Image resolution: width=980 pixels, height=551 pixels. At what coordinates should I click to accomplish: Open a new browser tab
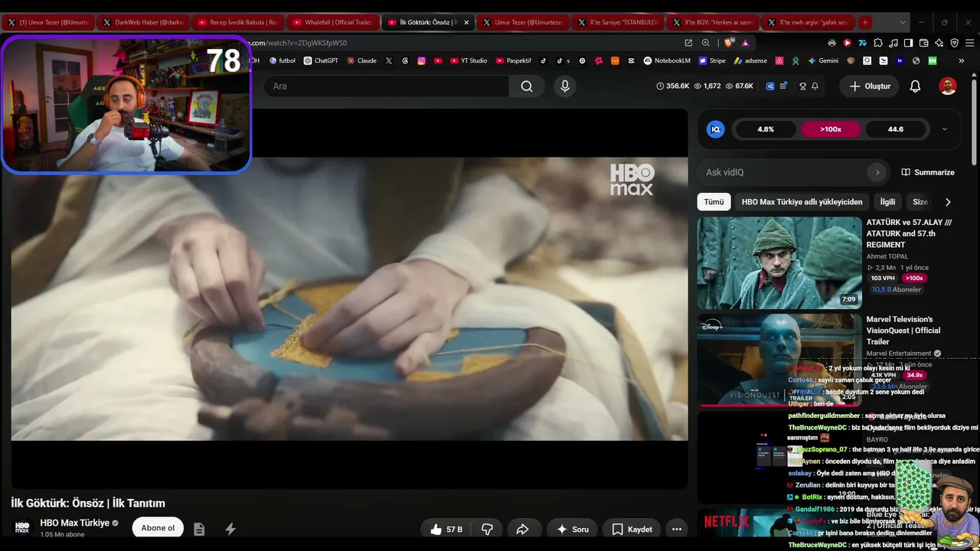point(865,22)
